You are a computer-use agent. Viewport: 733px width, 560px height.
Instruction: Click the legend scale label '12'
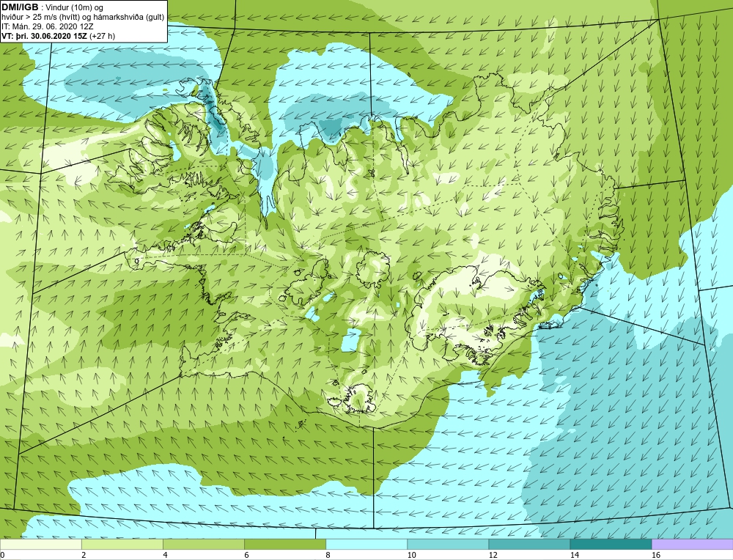tap(493, 555)
